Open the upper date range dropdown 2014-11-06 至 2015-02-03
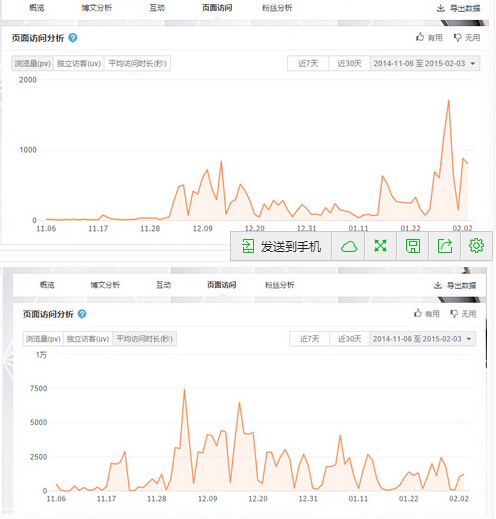The width and height of the screenshot is (496, 519). pyautogui.click(x=425, y=63)
